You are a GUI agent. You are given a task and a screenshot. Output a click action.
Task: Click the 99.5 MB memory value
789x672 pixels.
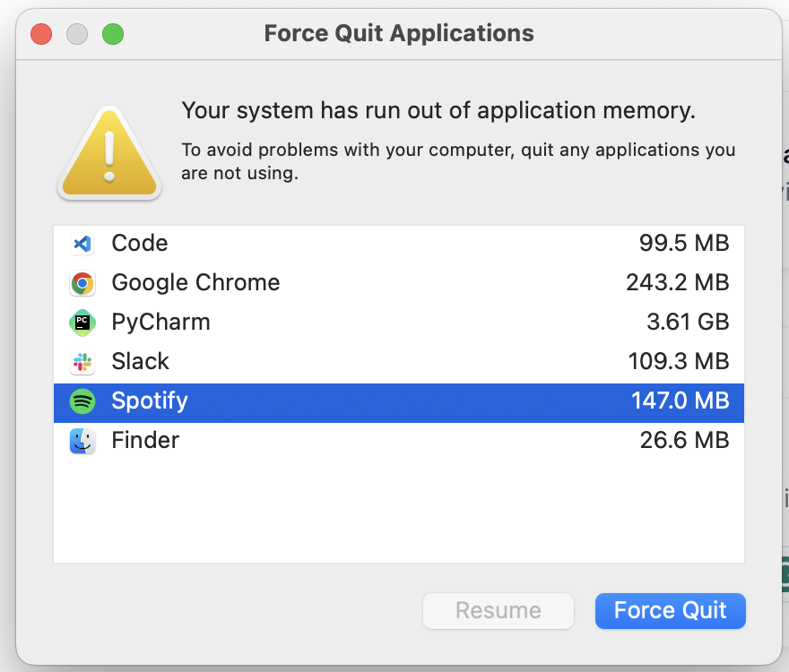click(x=684, y=244)
